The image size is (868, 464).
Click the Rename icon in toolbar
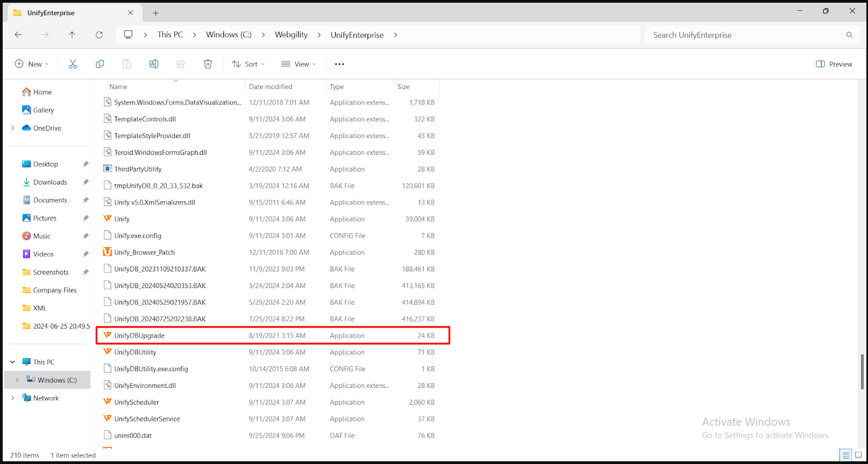[x=154, y=64]
